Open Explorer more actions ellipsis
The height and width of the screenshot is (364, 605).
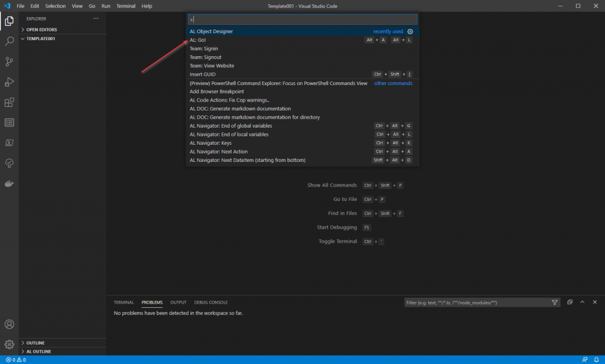click(x=96, y=18)
